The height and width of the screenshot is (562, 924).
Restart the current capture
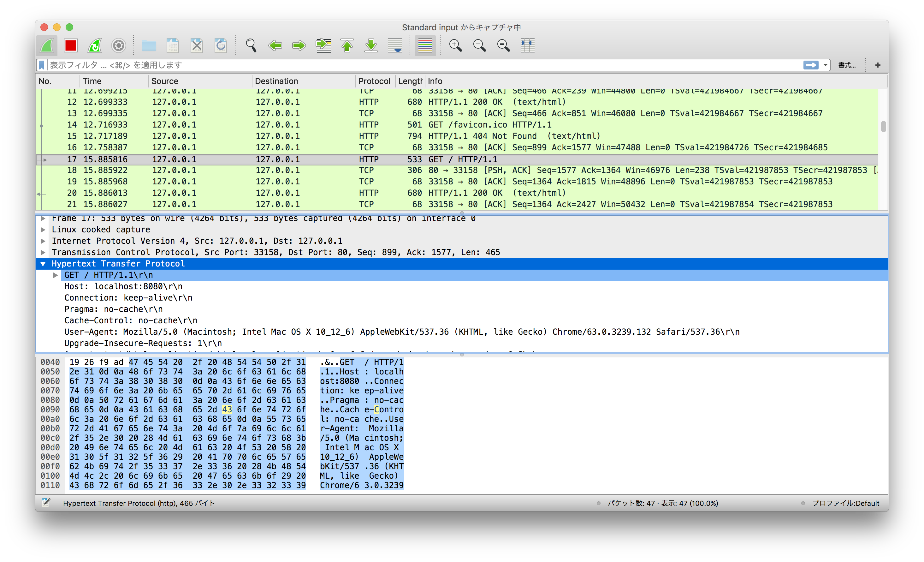coord(94,45)
